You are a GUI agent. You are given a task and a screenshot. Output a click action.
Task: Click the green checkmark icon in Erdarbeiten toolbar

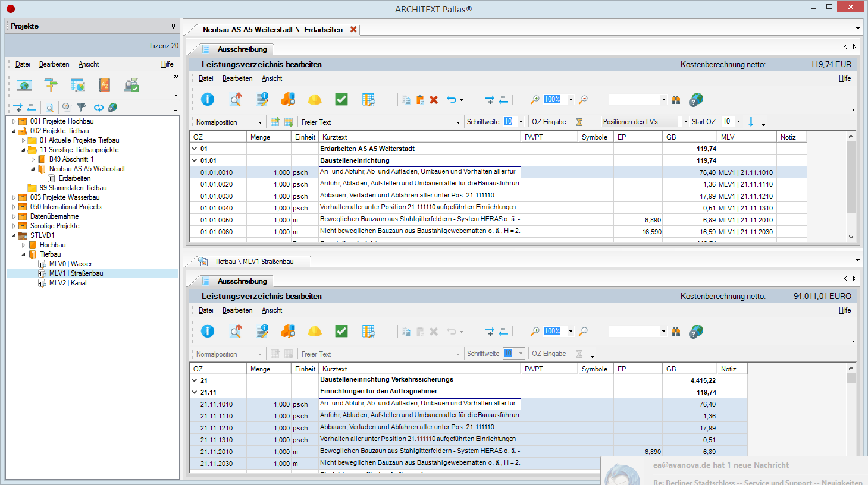341,99
